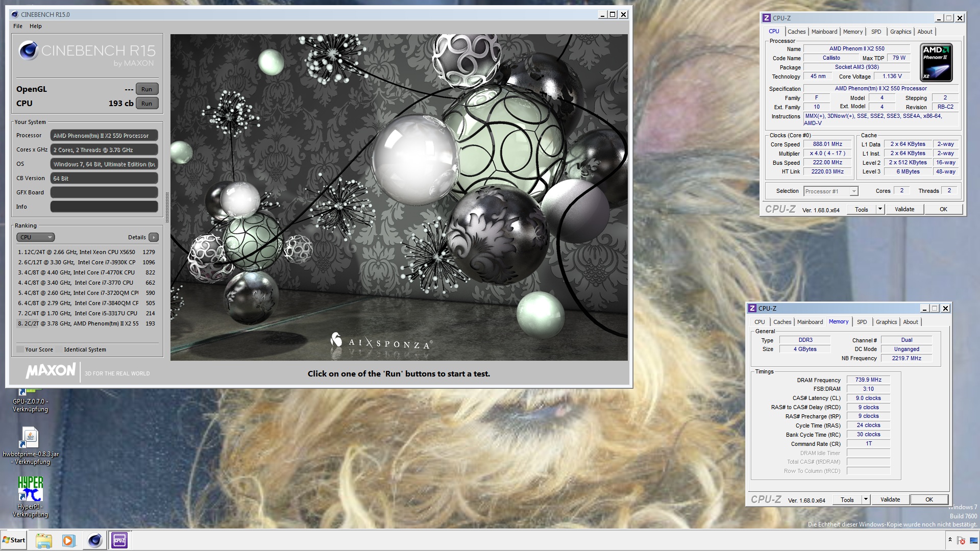The height and width of the screenshot is (551, 980).
Task: Open Graphics tab in lower CPU-Z
Action: 886,322
